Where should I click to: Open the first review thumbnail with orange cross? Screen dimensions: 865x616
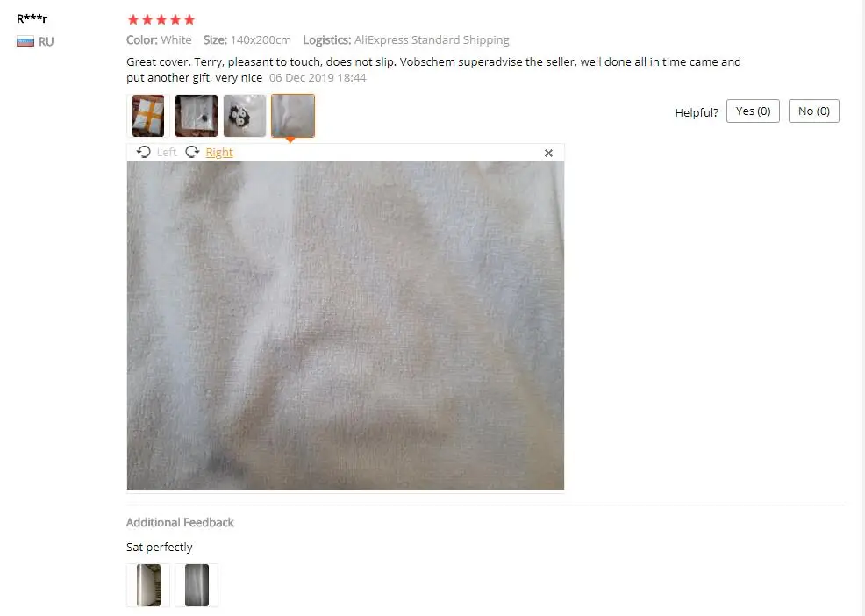[x=148, y=116]
